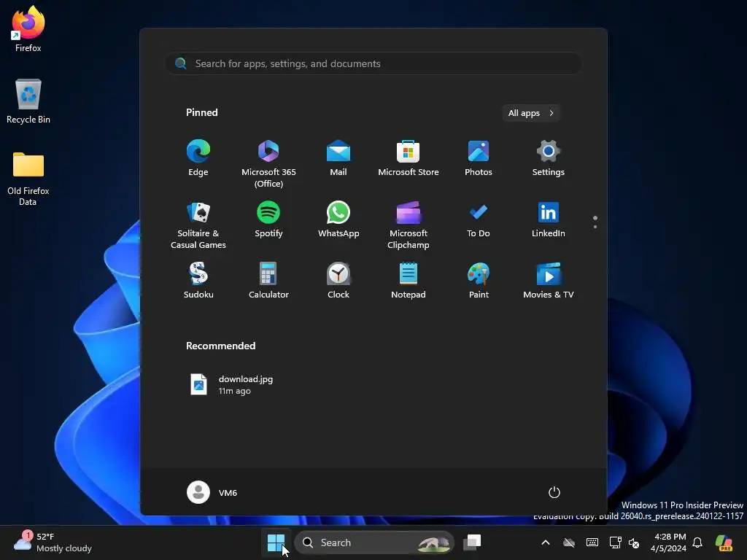Image resolution: width=747 pixels, height=560 pixels.
Task: Open the weather widget showing 52°F
Action: (x=53, y=542)
